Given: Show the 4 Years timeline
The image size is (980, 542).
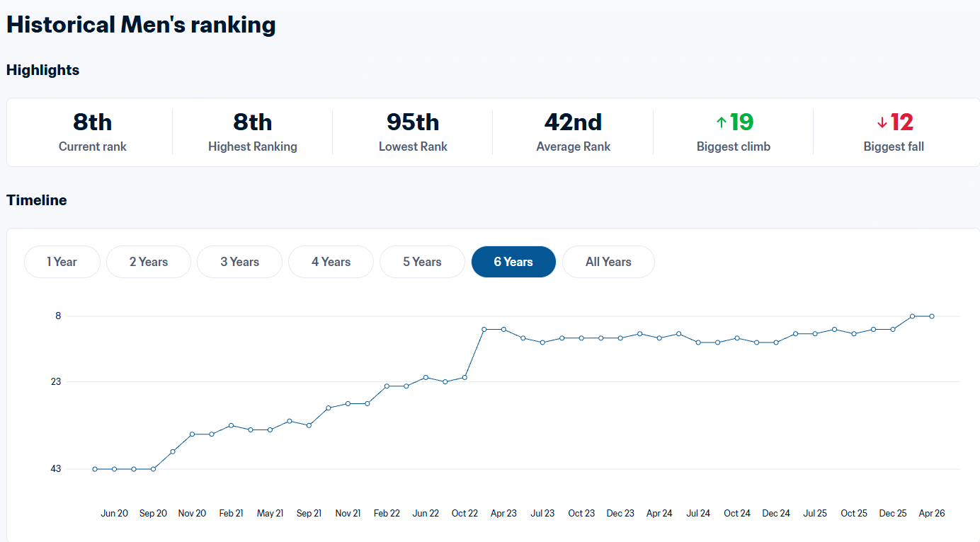Looking at the screenshot, I should coord(331,262).
